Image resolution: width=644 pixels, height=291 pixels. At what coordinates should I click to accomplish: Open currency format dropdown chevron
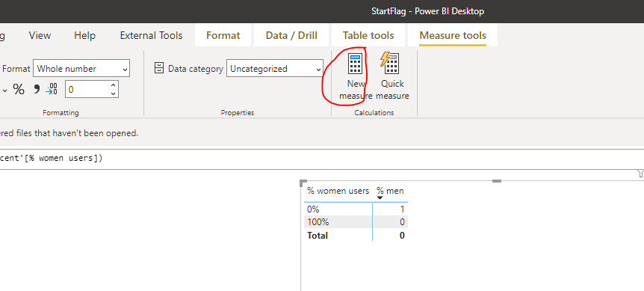point(5,90)
